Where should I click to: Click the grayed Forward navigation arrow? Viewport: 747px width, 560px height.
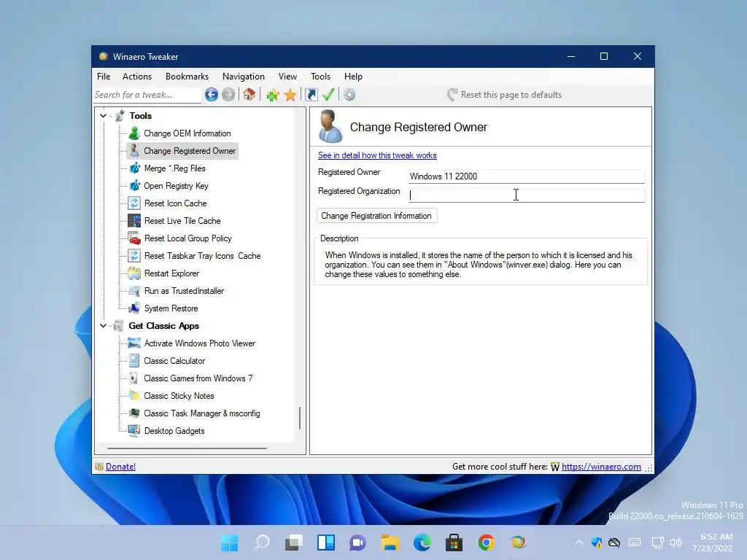(228, 95)
